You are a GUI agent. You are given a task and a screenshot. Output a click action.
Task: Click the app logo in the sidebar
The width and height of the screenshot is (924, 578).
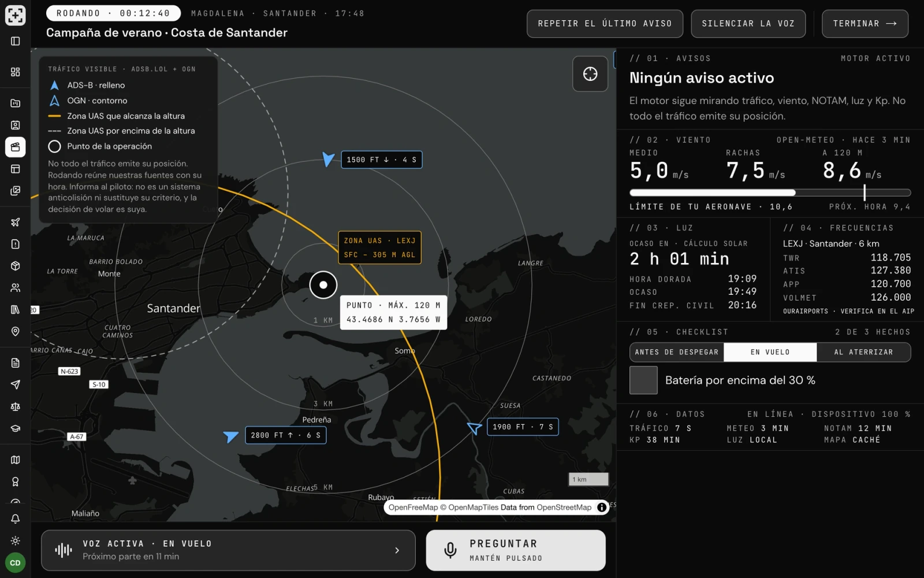click(16, 15)
